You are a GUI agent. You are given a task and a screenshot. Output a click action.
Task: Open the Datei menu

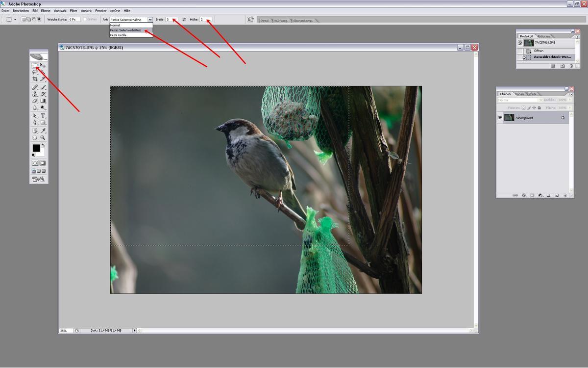pos(5,10)
